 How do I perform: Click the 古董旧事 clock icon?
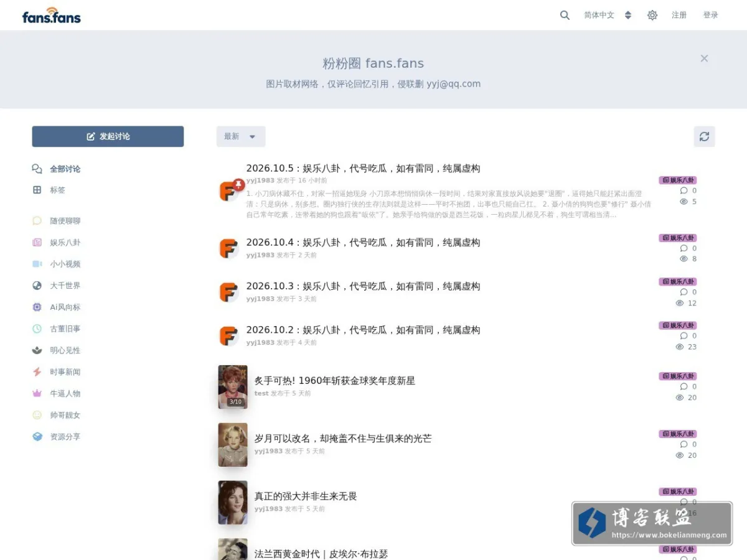37,329
